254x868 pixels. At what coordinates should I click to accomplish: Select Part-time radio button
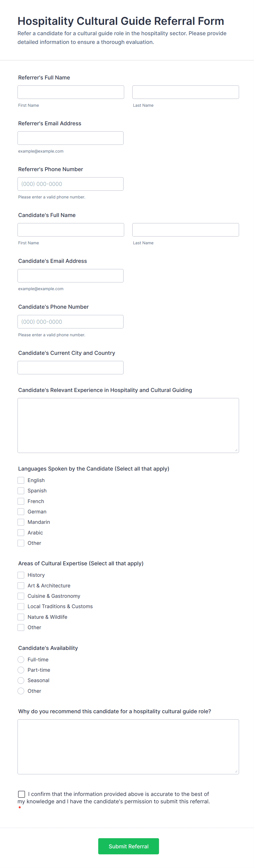[x=21, y=670]
